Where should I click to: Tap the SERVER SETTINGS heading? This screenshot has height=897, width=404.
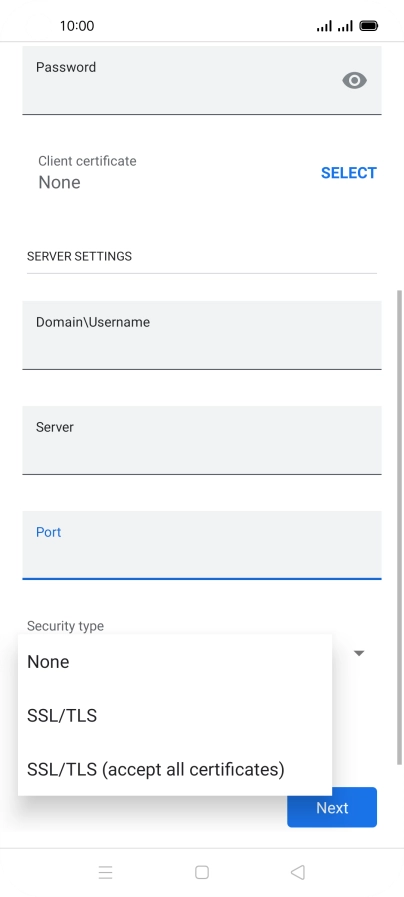tap(80, 256)
